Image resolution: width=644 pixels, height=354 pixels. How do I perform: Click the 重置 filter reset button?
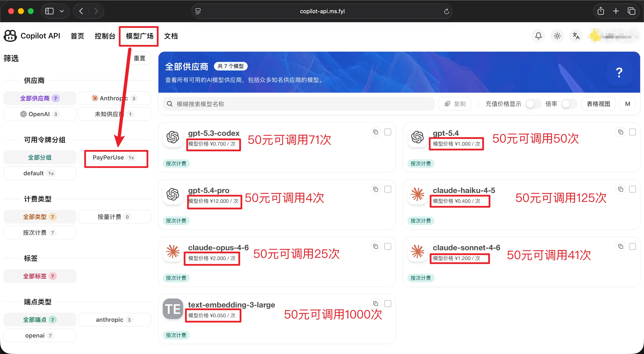[139, 58]
